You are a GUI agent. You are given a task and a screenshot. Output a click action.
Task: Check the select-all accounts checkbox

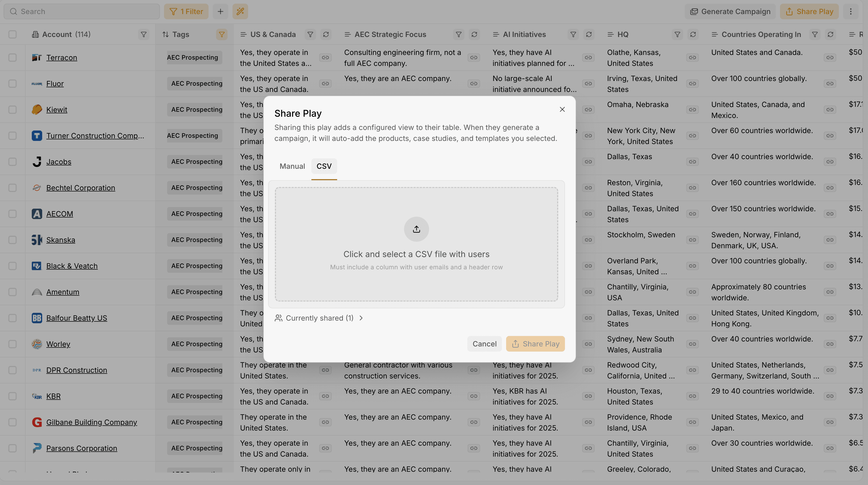(x=12, y=34)
